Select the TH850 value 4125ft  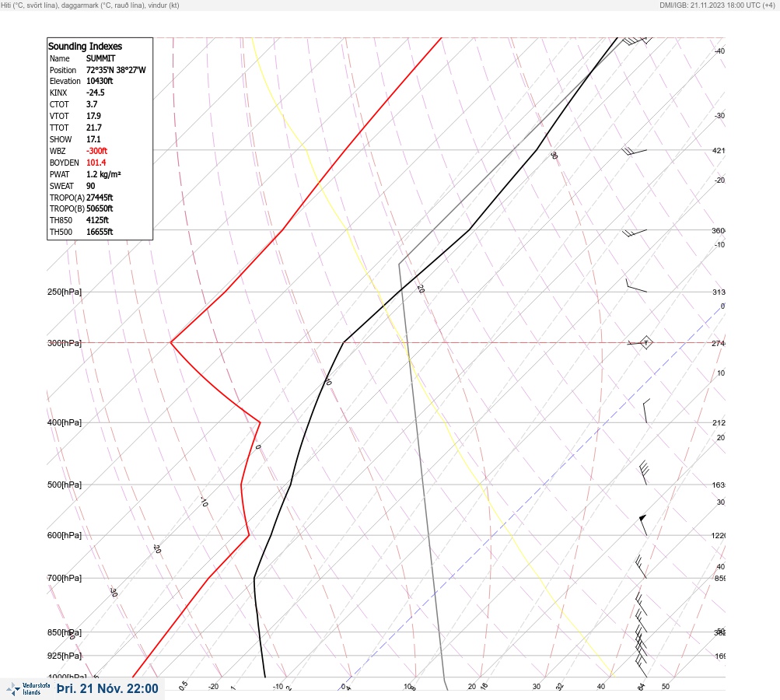[97, 220]
